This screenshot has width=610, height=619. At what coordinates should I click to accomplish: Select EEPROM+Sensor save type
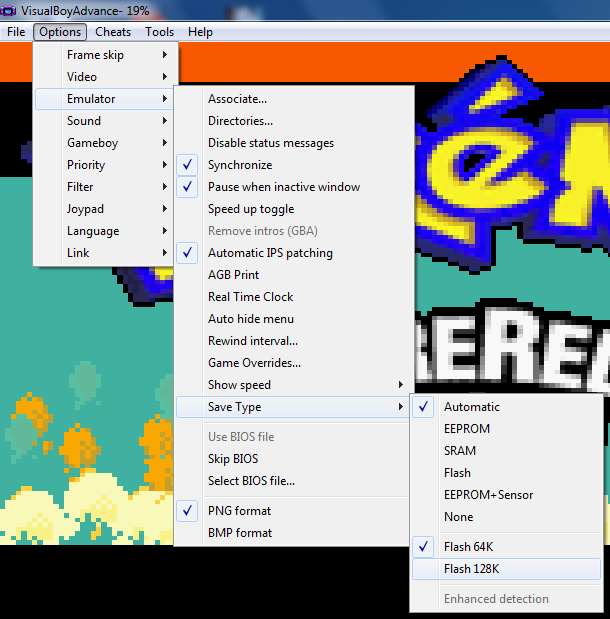tap(507, 495)
